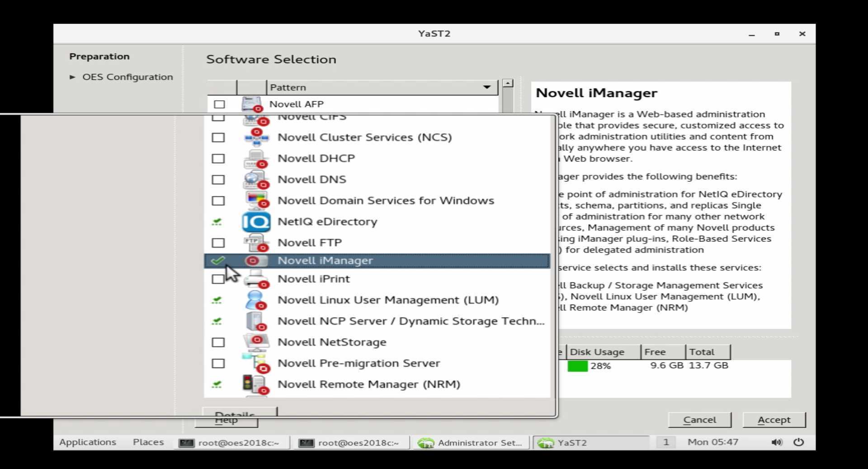Click the Pre-migration Server icon
The image size is (868, 469).
(256, 363)
